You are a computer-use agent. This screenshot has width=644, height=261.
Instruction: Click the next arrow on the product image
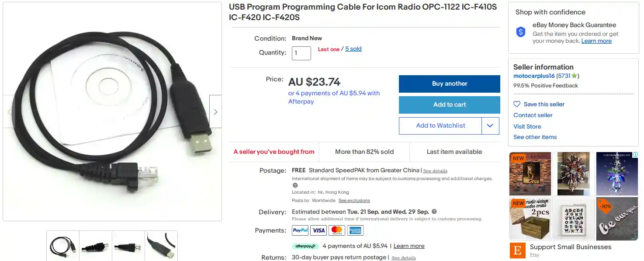(215, 111)
